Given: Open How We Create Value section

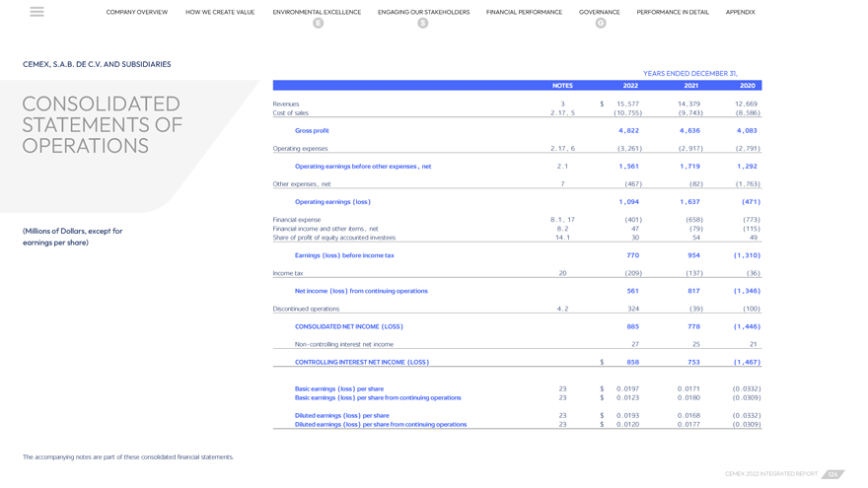Looking at the screenshot, I should pyautogui.click(x=220, y=12).
